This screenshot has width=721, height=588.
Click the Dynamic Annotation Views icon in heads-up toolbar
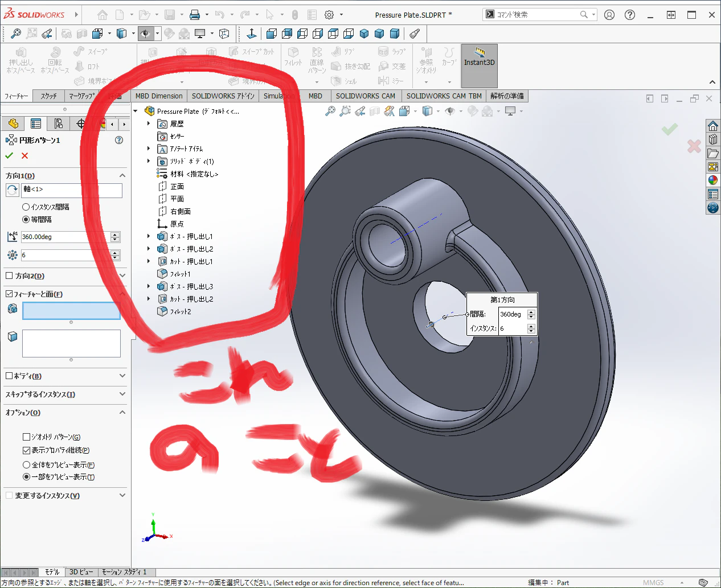[x=390, y=112]
